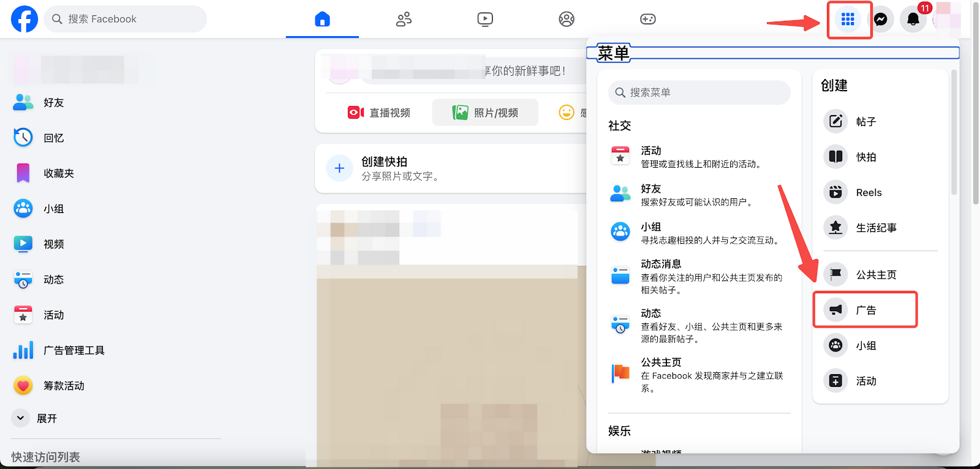The width and height of the screenshot is (980, 469).
Task: Create a 帖子 from the 创建 panel
Action: click(881, 121)
